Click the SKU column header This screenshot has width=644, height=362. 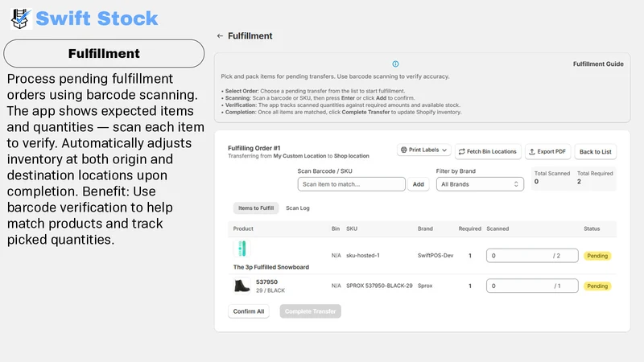coord(352,228)
